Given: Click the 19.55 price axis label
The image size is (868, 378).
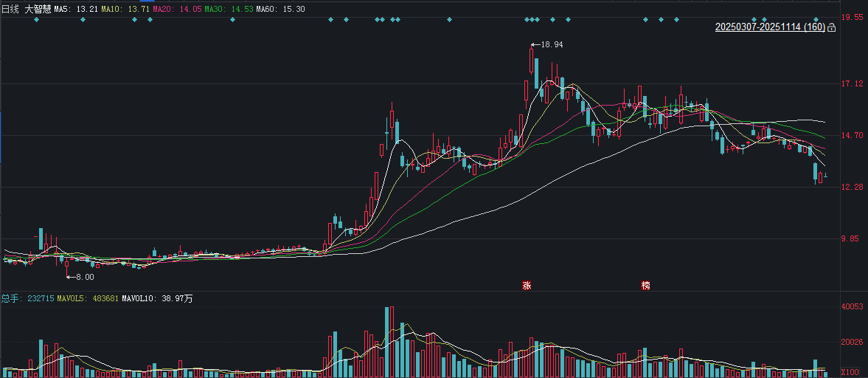Looking at the screenshot, I should click(x=853, y=16).
